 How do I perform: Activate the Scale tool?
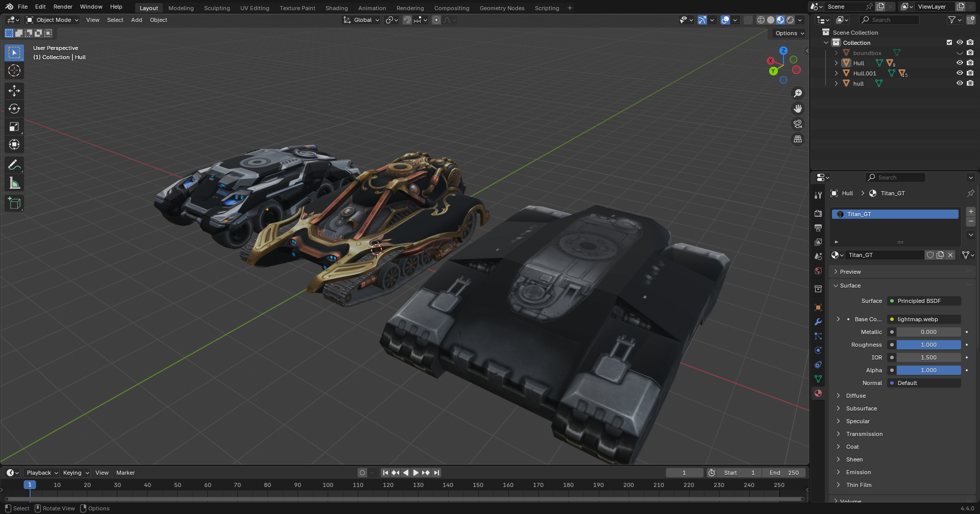tap(14, 127)
